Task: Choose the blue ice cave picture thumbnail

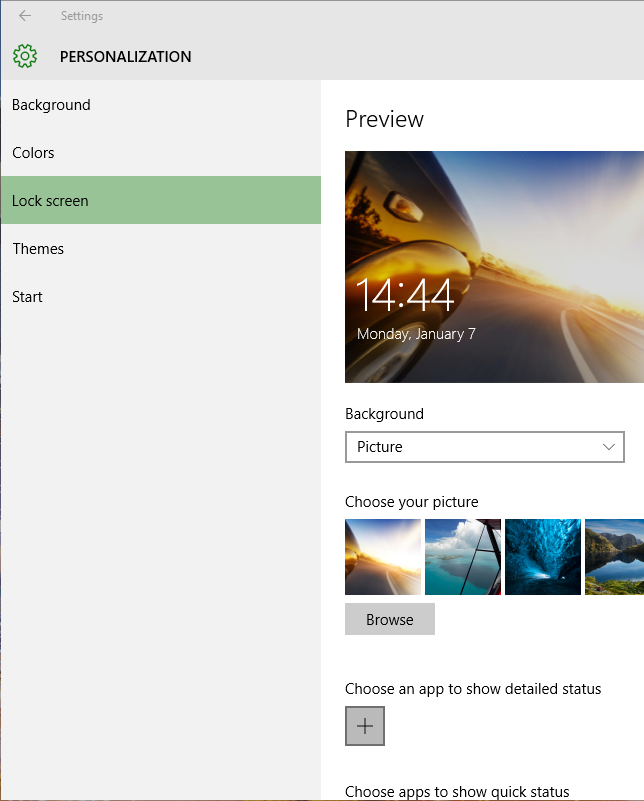Action: click(x=543, y=557)
